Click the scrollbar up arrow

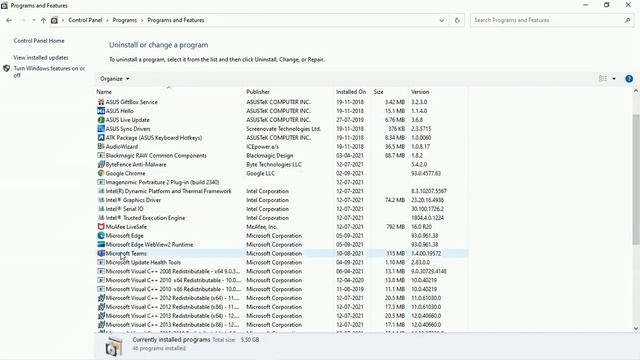636,92
